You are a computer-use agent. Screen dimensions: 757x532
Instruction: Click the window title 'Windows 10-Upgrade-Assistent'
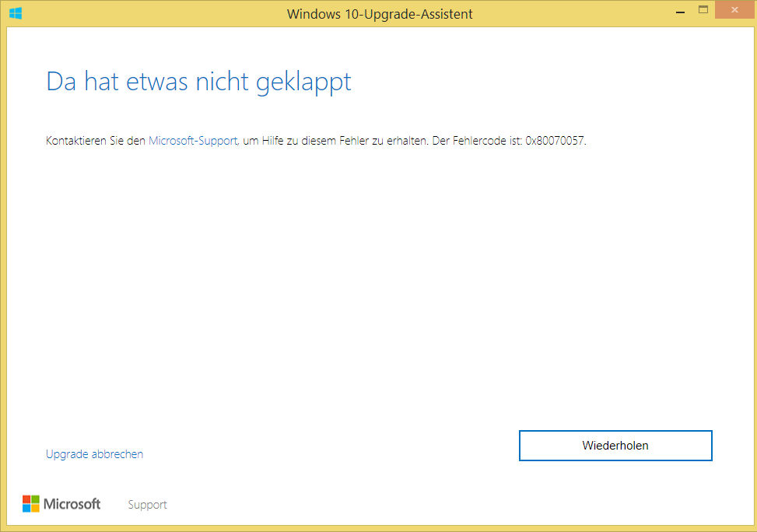380,14
